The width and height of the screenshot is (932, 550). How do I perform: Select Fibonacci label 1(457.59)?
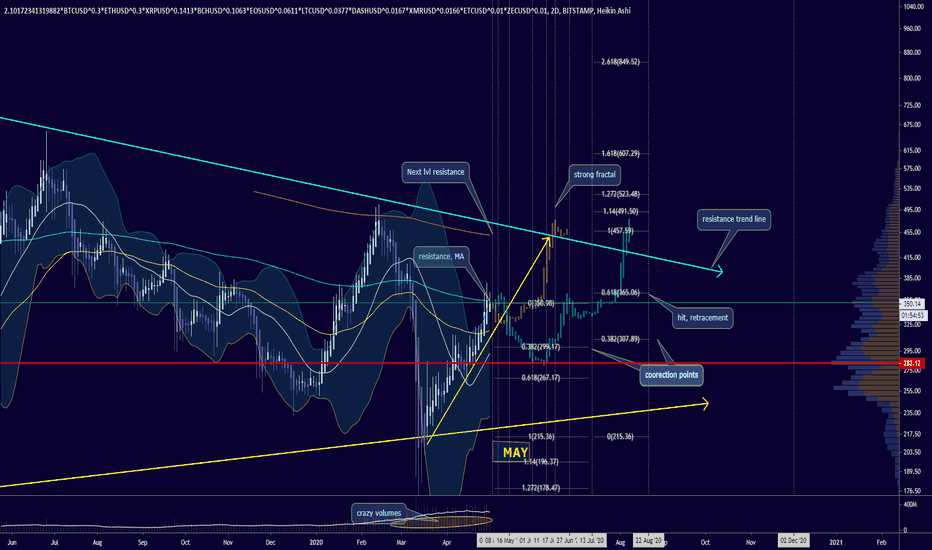coord(620,231)
